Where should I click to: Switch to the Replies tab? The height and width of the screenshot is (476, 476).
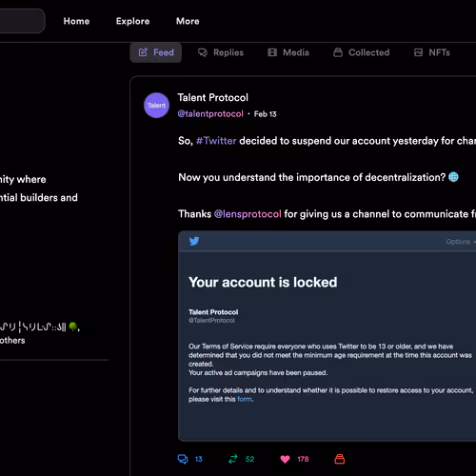221,52
